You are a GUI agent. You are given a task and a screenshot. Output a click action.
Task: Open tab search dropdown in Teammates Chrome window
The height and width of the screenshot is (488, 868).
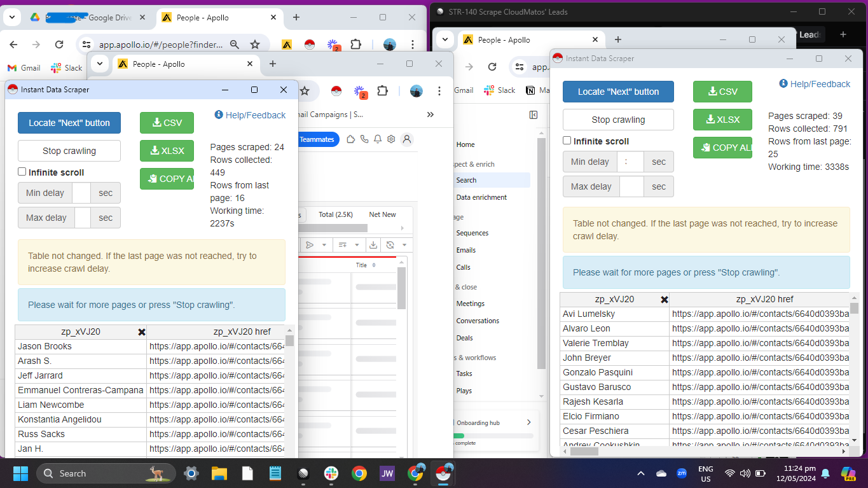tap(100, 64)
